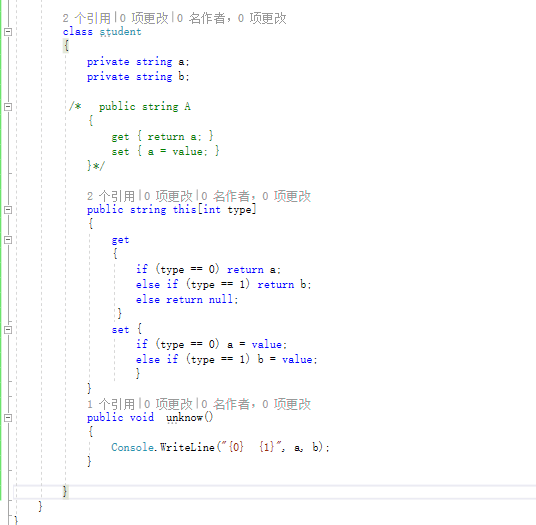
Task: Click 'else if (type == 1) b = value;' line
Action: point(227,359)
